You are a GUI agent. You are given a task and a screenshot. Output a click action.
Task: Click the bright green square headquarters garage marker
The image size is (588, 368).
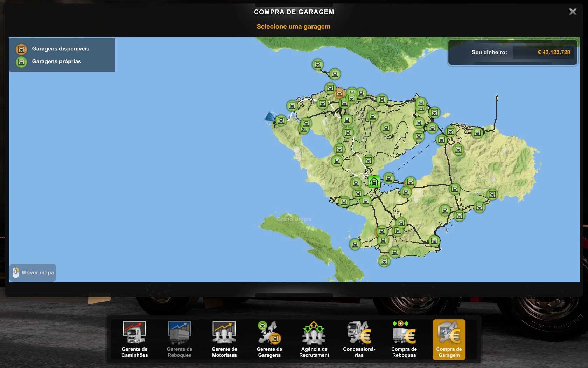[374, 182]
